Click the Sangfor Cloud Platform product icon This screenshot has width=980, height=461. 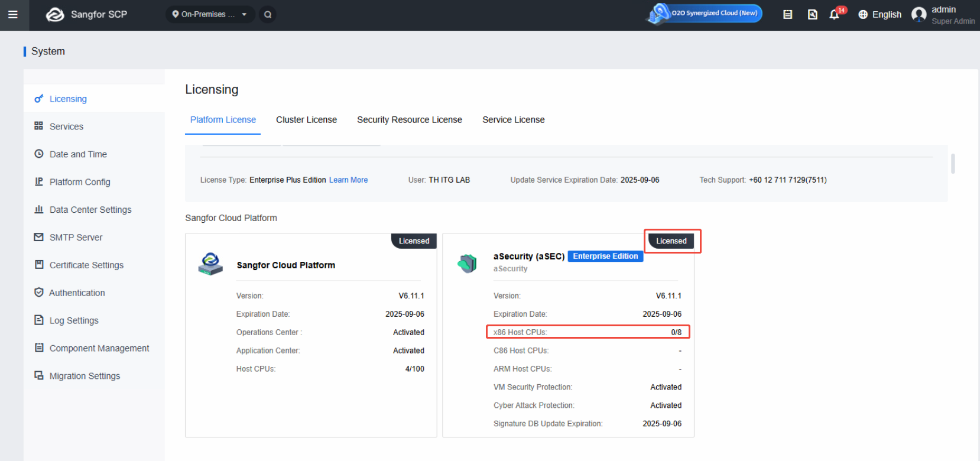point(210,264)
